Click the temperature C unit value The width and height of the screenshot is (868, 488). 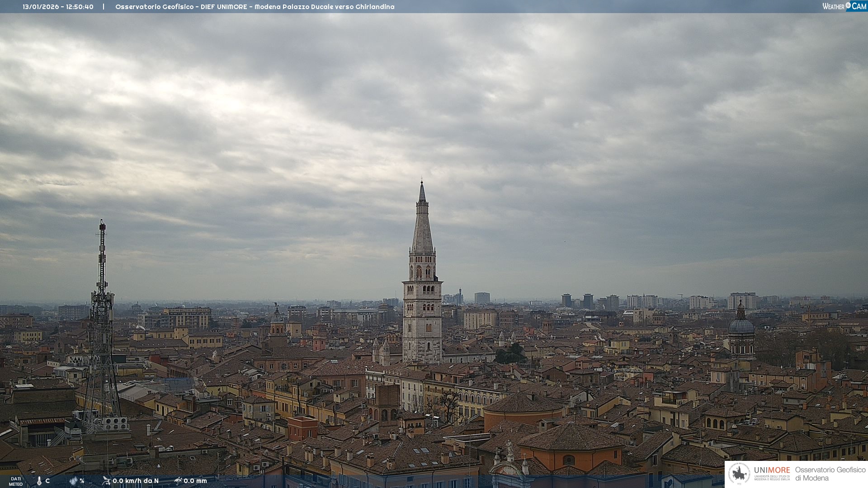(x=47, y=481)
